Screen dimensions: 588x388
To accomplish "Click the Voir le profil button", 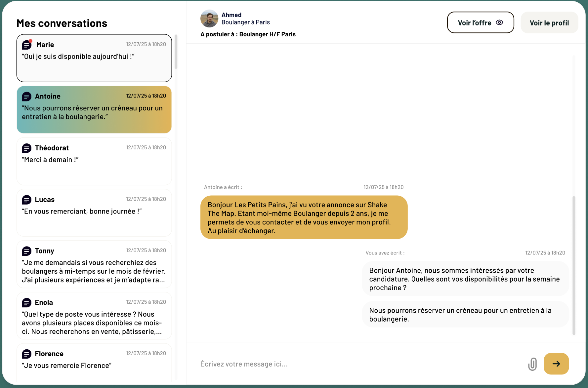I will click(x=549, y=22).
